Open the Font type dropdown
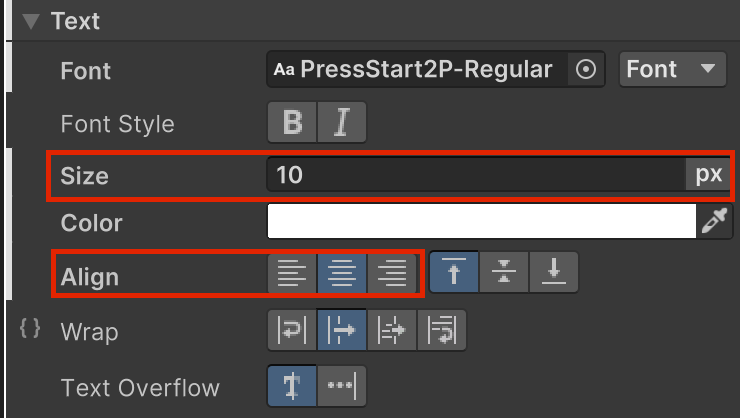740x418 pixels. (672, 69)
